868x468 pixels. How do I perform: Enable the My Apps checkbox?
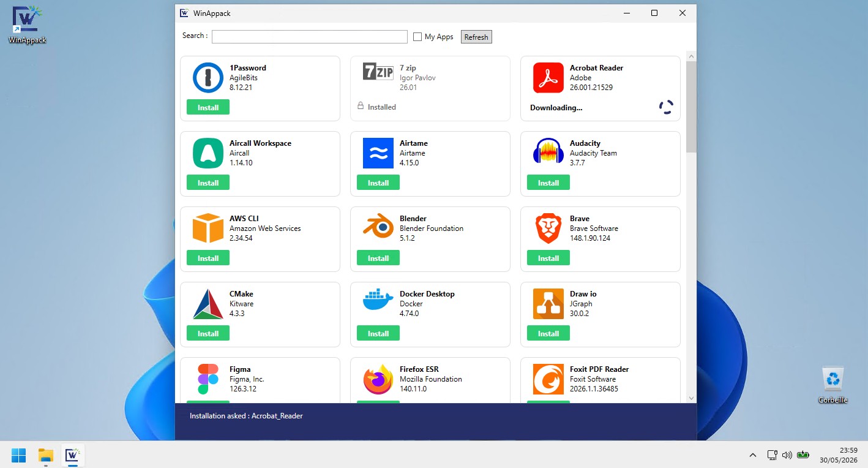(x=417, y=37)
